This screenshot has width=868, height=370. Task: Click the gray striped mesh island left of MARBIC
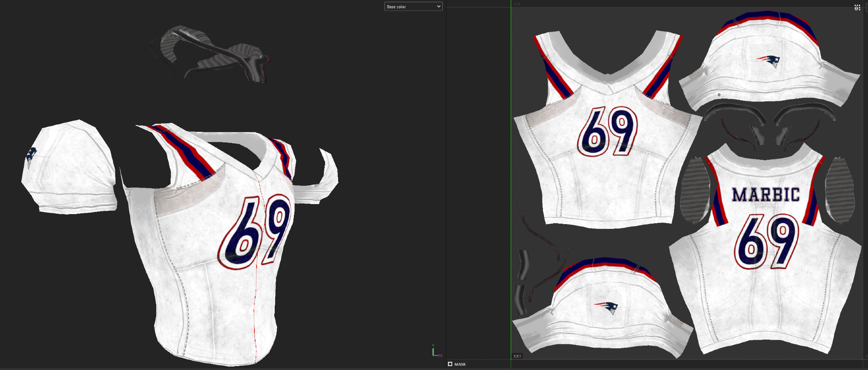[x=694, y=190]
